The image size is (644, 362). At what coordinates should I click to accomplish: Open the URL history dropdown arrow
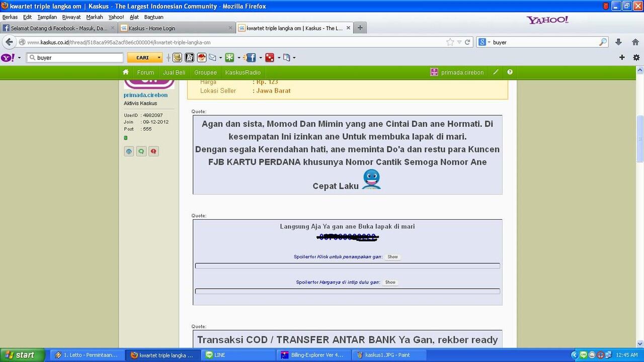tap(459, 42)
